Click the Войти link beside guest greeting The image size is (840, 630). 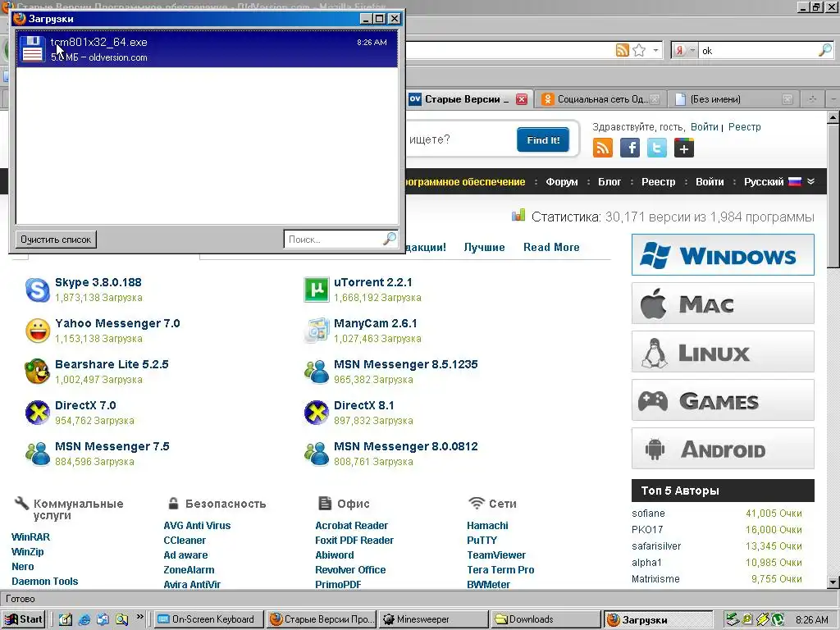(x=704, y=127)
